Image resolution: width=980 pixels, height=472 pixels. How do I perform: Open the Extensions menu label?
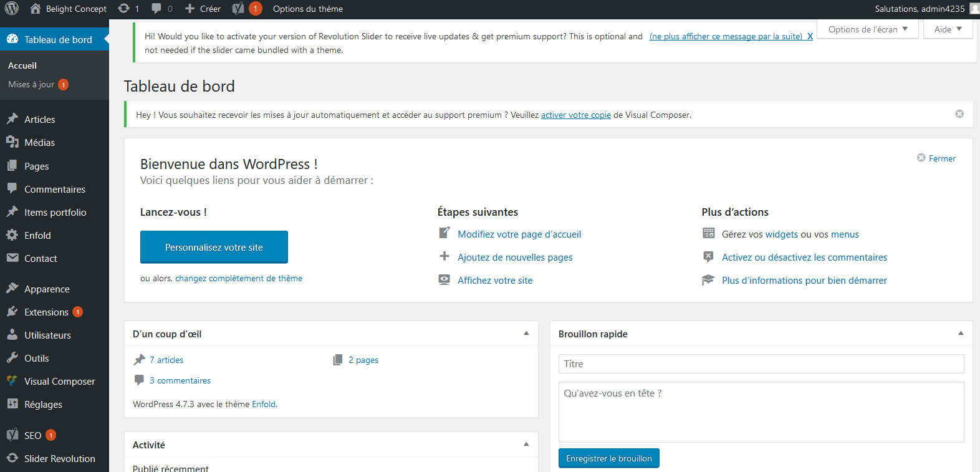click(x=46, y=312)
